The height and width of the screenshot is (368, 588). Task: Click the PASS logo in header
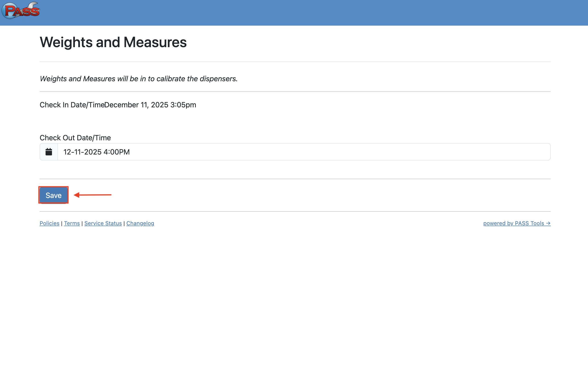point(21,11)
